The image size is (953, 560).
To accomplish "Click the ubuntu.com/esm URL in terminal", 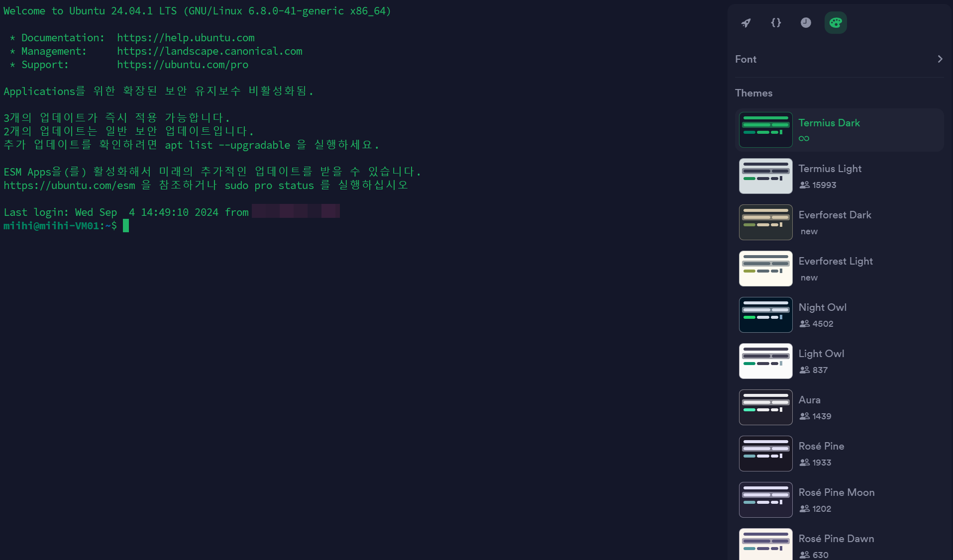I will click(x=69, y=186).
